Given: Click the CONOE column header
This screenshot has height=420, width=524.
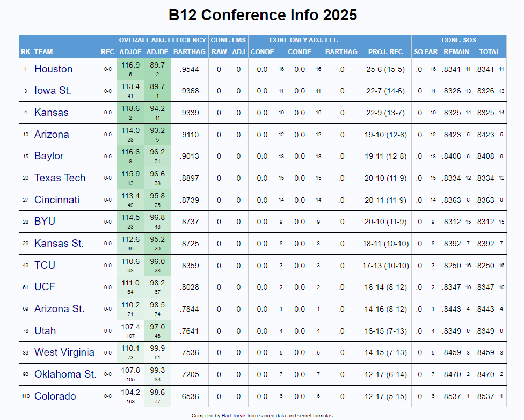Looking at the screenshot, I should tap(262, 52).
